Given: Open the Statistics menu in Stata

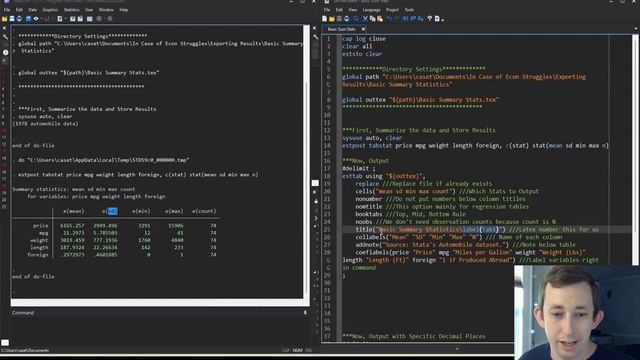Looking at the screenshot, I should click(71, 10).
